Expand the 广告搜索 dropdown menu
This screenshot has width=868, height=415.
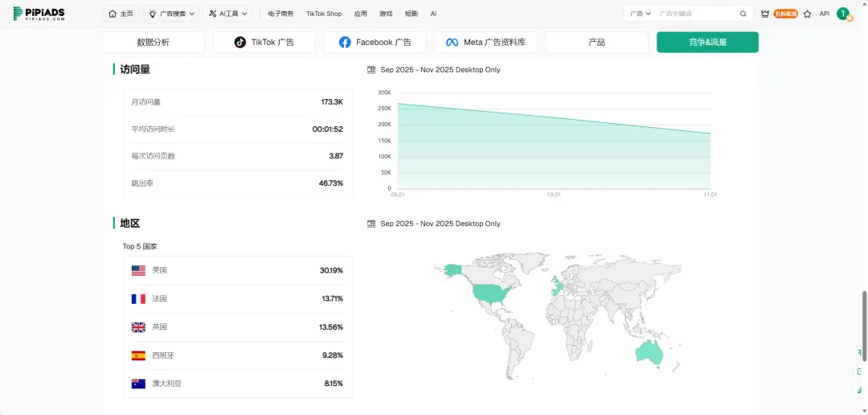coord(172,14)
